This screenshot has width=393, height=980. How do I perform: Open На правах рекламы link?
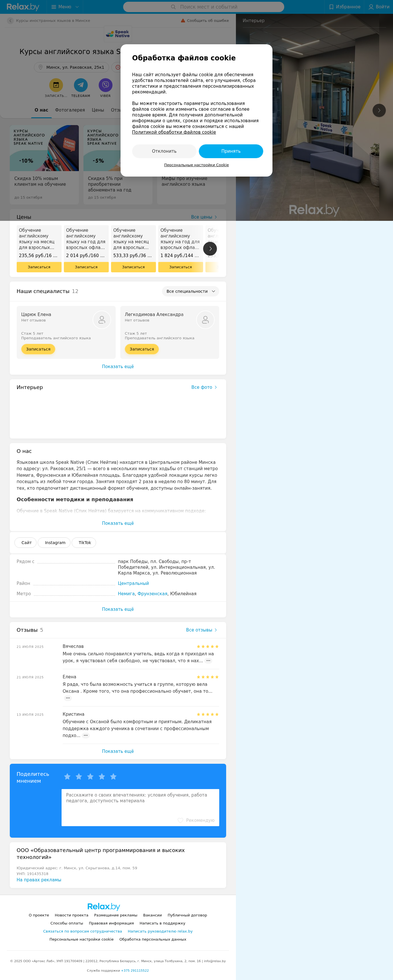click(39, 880)
